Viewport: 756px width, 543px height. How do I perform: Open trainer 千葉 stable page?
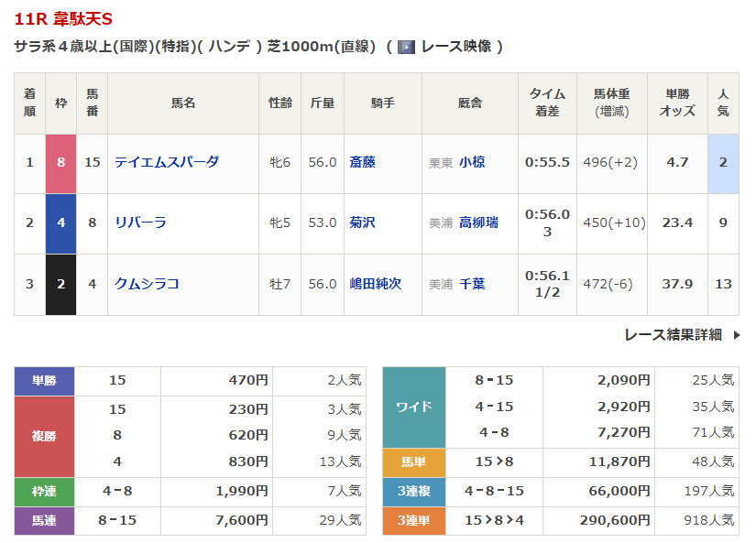point(472,284)
